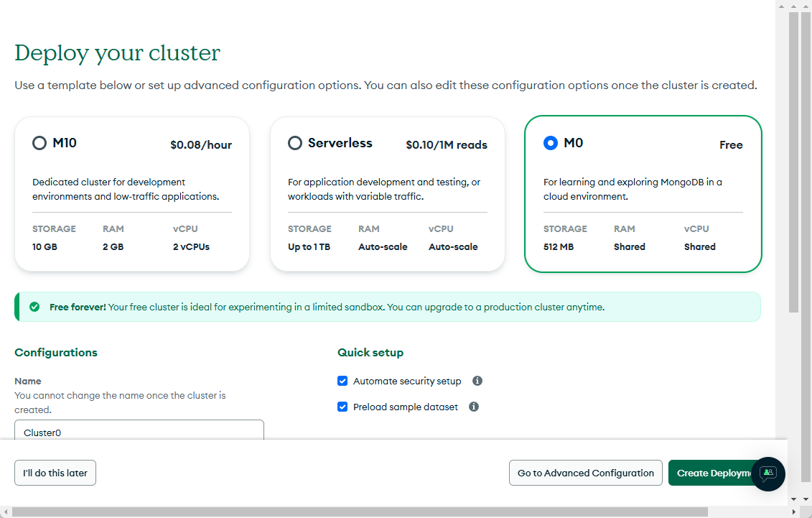Click the vertical scrollbar thumb

click(793, 162)
